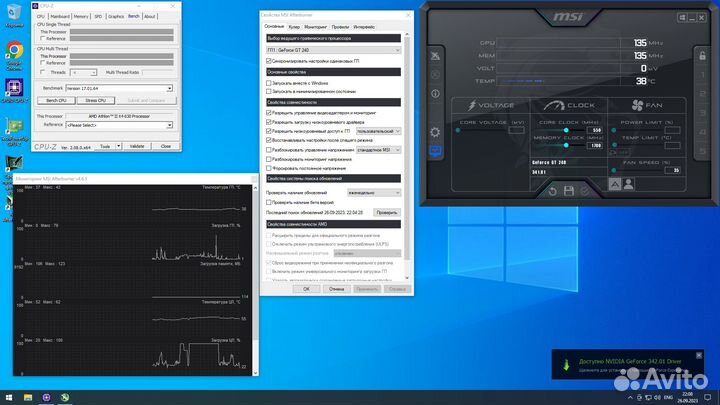720x405 pixels.
Task: Apply settings with the checkmark icon
Action: (585, 191)
